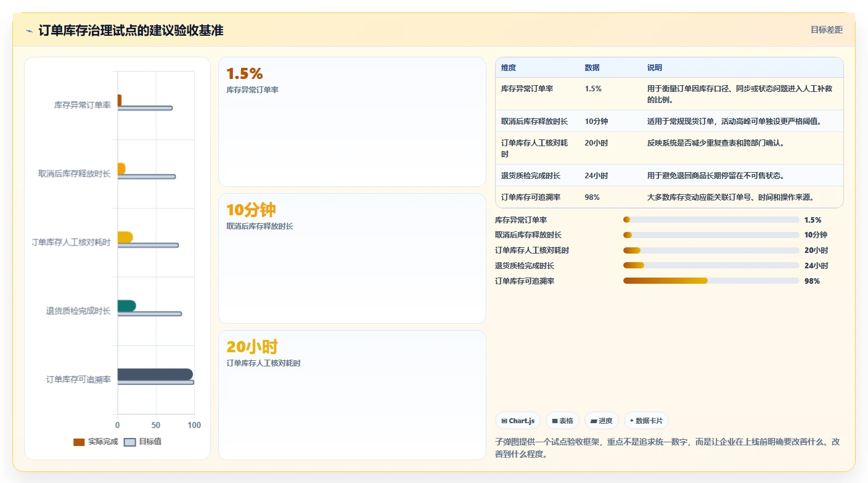Image resolution: width=868 pixels, height=483 pixels.
Task: Click the 10分钟 取消后库存释放时长 card
Action: pyautogui.click(x=352, y=258)
